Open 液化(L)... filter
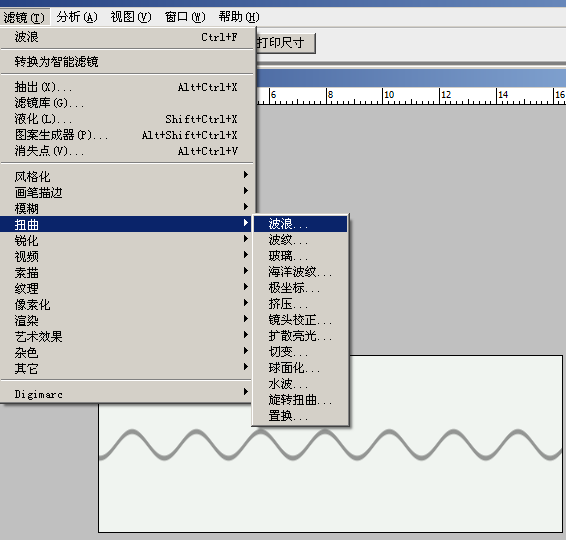The image size is (566, 540). pyautogui.click(x=126, y=119)
